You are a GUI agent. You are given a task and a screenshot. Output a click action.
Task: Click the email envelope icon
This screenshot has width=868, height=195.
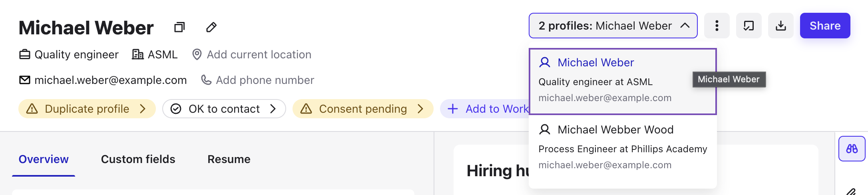coord(25,80)
